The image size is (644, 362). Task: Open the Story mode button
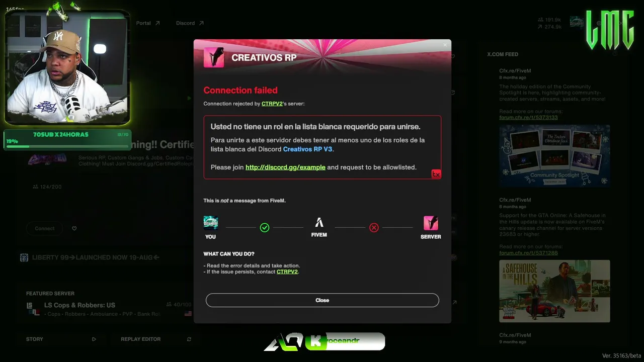point(62,339)
